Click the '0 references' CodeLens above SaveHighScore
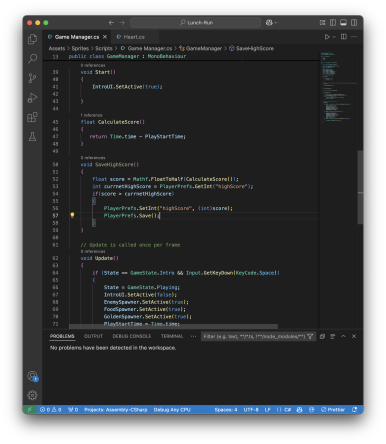The image size is (386, 444). (x=93, y=158)
